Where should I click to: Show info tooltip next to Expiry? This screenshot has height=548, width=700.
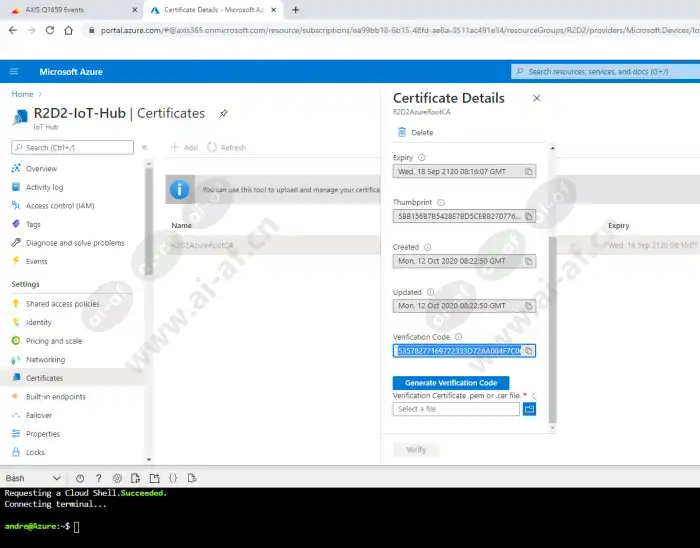coord(421,158)
